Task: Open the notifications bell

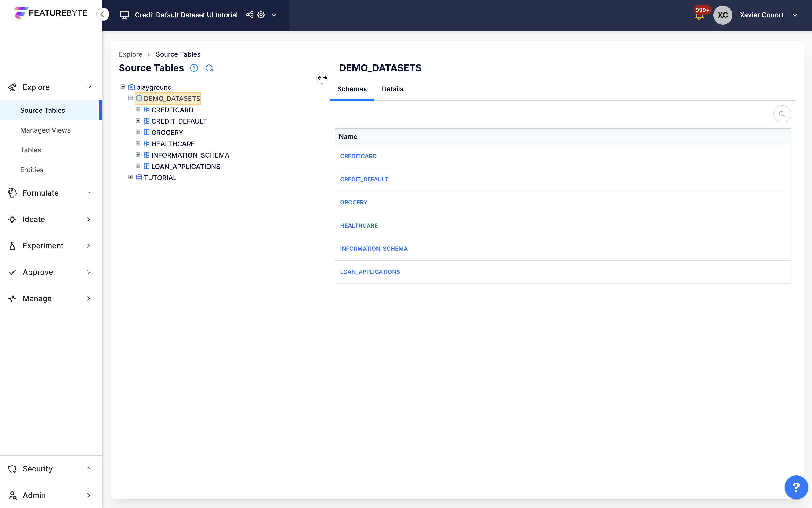Action: click(699, 16)
